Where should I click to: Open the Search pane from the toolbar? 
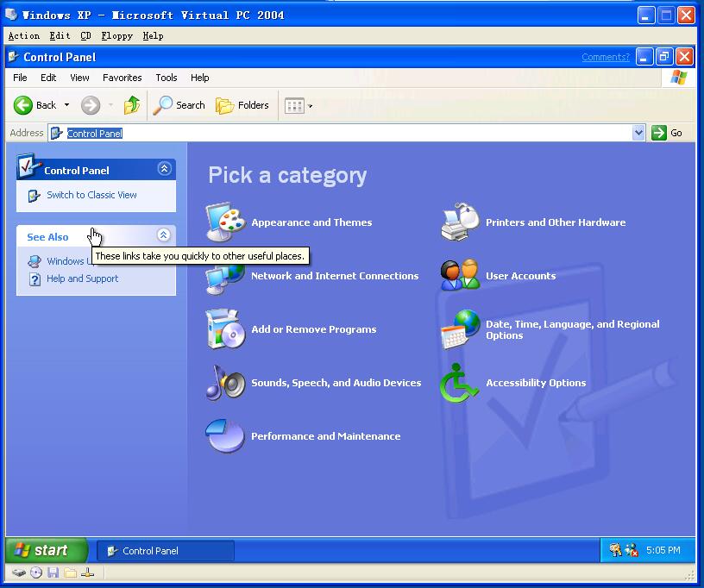point(179,105)
